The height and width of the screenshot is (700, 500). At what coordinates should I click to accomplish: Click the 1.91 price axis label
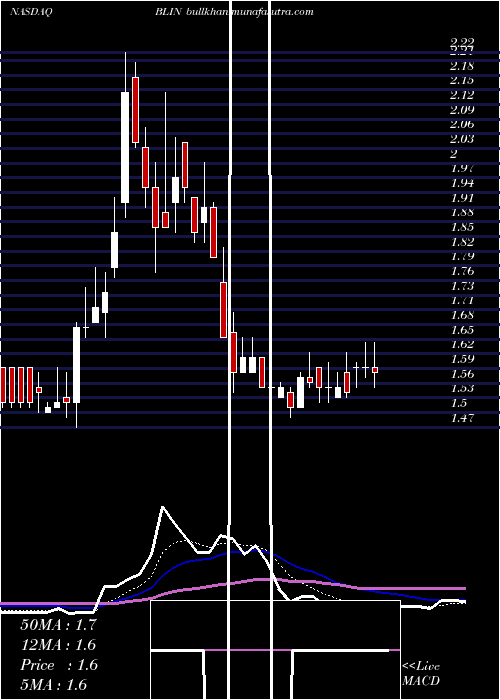coord(462,198)
